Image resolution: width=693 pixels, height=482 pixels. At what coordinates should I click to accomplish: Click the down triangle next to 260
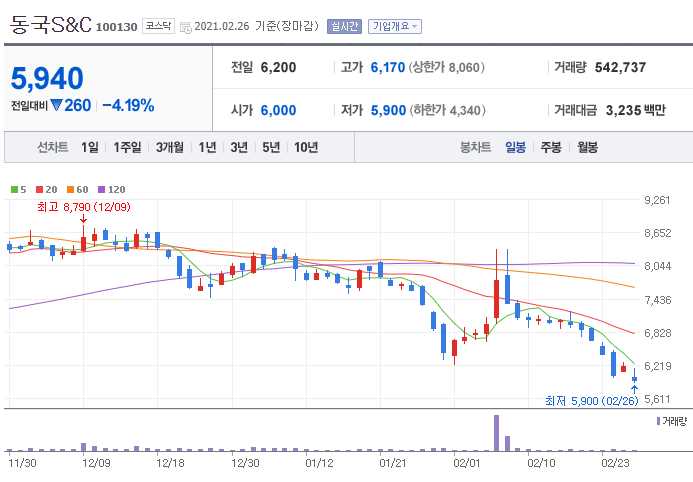click(x=56, y=105)
